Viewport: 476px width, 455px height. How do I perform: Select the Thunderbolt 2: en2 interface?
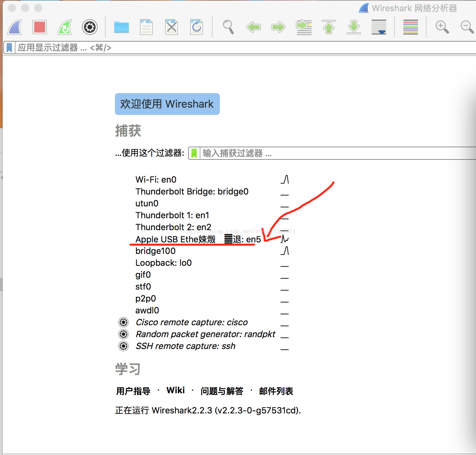tap(173, 227)
